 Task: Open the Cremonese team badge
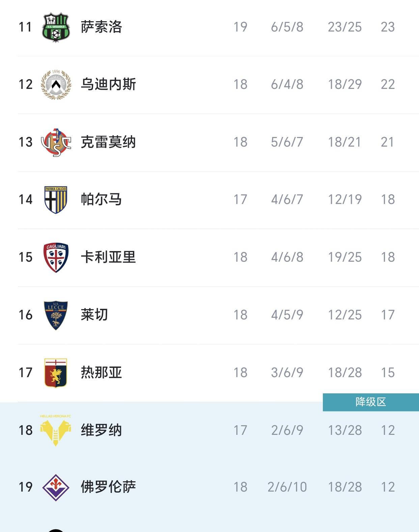pos(56,142)
